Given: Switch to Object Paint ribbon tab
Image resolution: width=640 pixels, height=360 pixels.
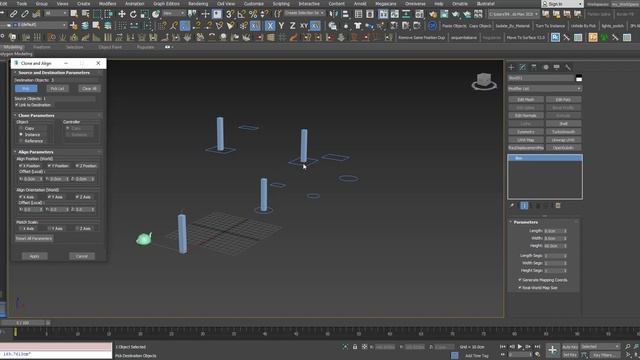Looking at the screenshot, I should pyautogui.click(x=110, y=47).
